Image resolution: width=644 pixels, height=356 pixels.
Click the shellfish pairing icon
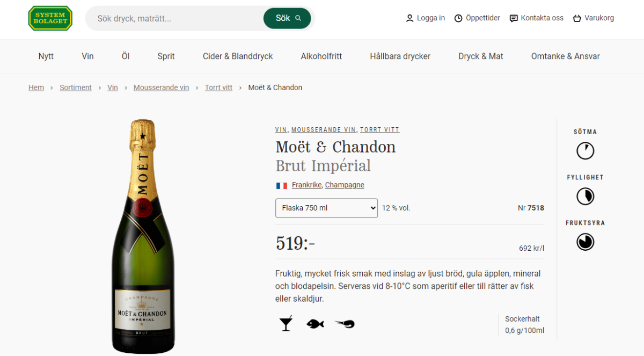[x=345, y=324]
